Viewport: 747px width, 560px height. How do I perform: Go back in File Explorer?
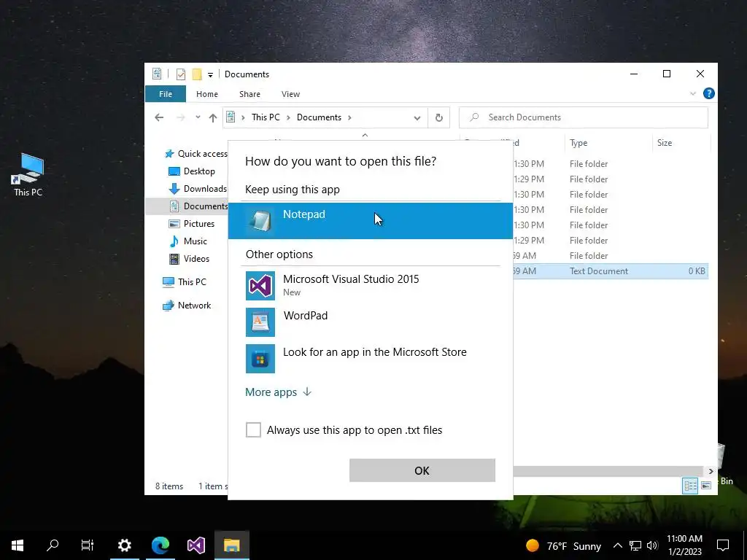(159, 117)
